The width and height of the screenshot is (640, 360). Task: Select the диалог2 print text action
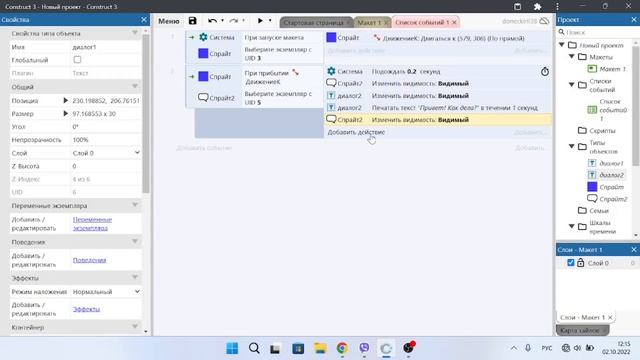click(438, 108)
